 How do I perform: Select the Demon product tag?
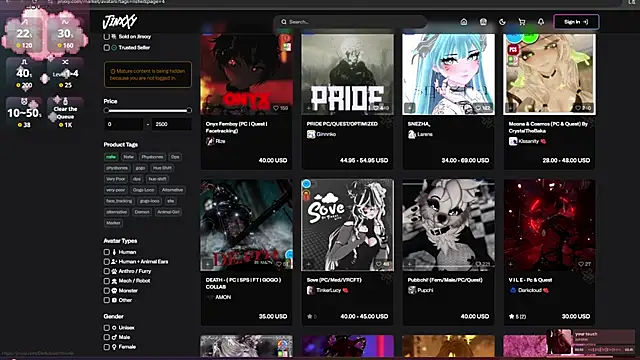[x=142, y=212]
